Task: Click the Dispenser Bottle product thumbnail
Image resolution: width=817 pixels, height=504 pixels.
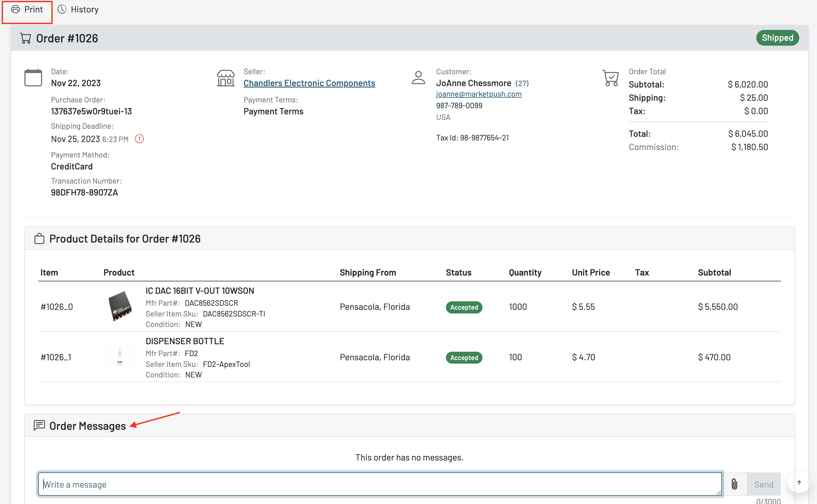Action: coord(120,357)
